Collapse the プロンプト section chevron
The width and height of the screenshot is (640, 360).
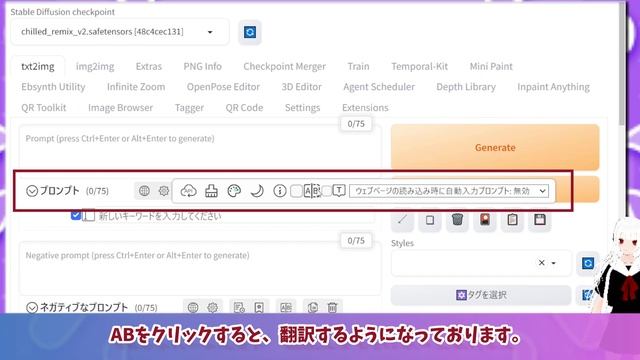coord(32,191)
